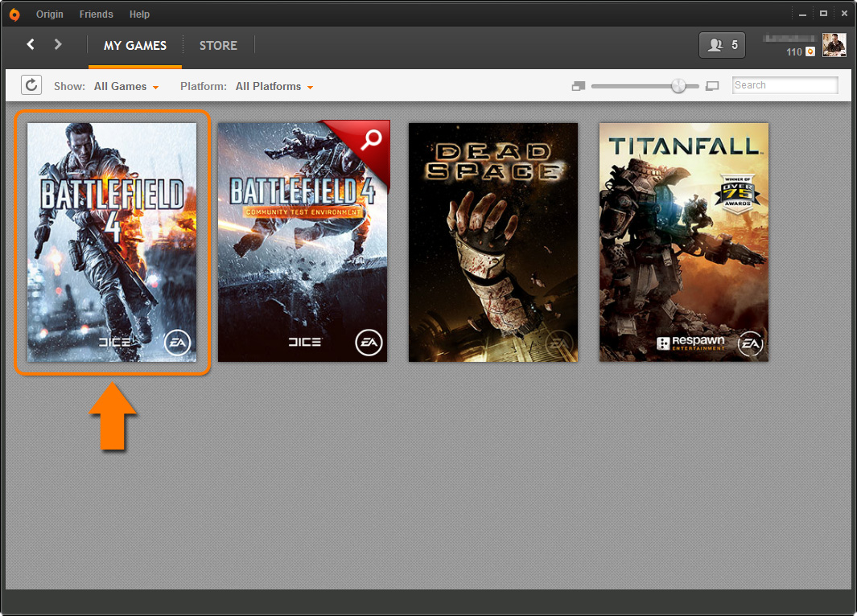Expand the All Games filter dropdown
857x616 pixels.
coord(126,86)
